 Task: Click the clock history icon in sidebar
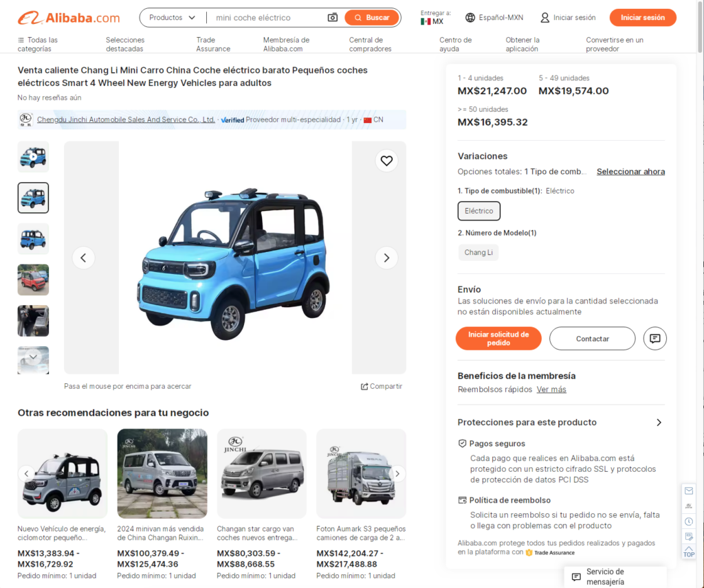click(689, 521)
